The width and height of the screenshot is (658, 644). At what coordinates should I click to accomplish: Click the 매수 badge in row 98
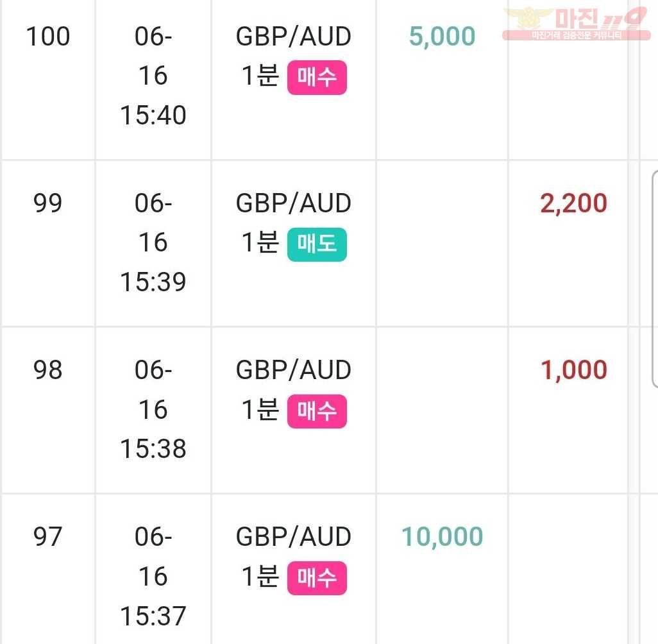[317, 411]
